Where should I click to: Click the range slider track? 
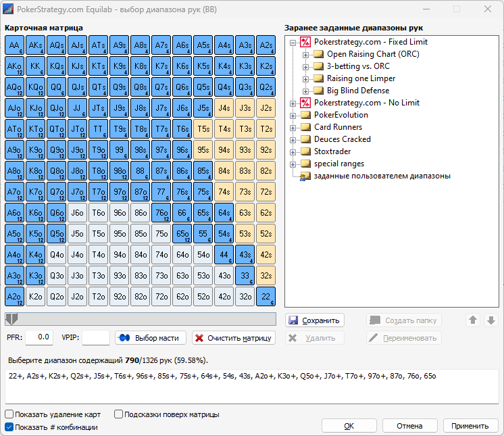pos(141,319)
